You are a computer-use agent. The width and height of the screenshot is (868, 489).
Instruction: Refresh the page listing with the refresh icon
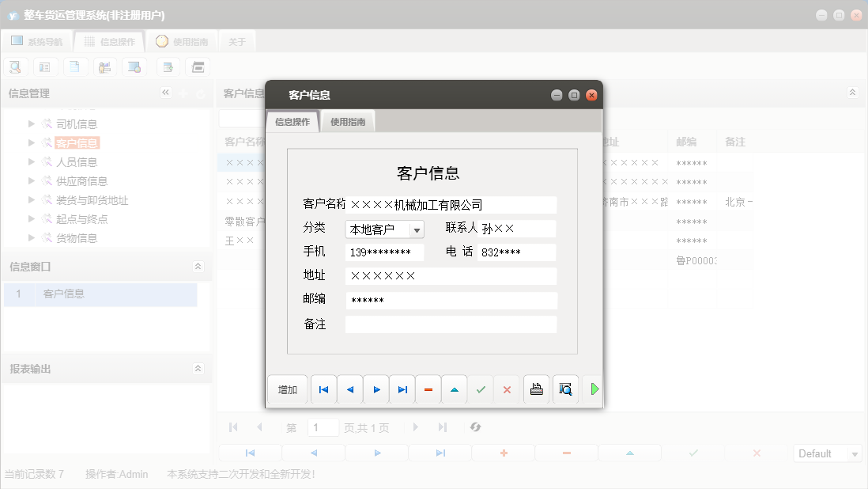475,427
